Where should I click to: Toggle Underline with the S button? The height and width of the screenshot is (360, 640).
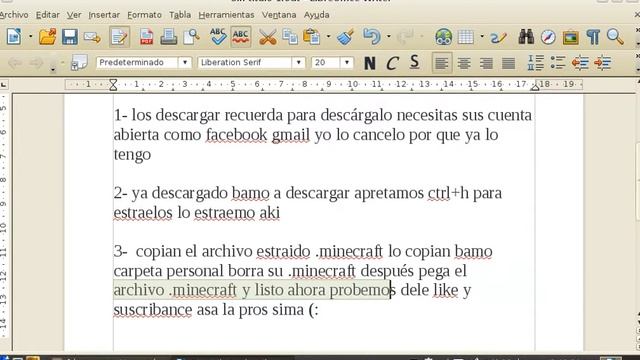tap(414, 63)
